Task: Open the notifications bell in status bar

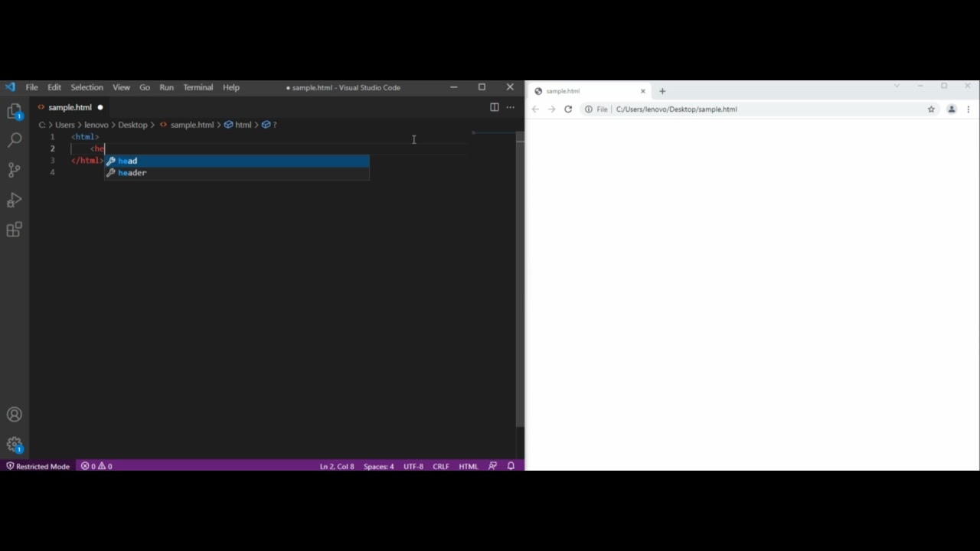Action: (x=511, y=466)
